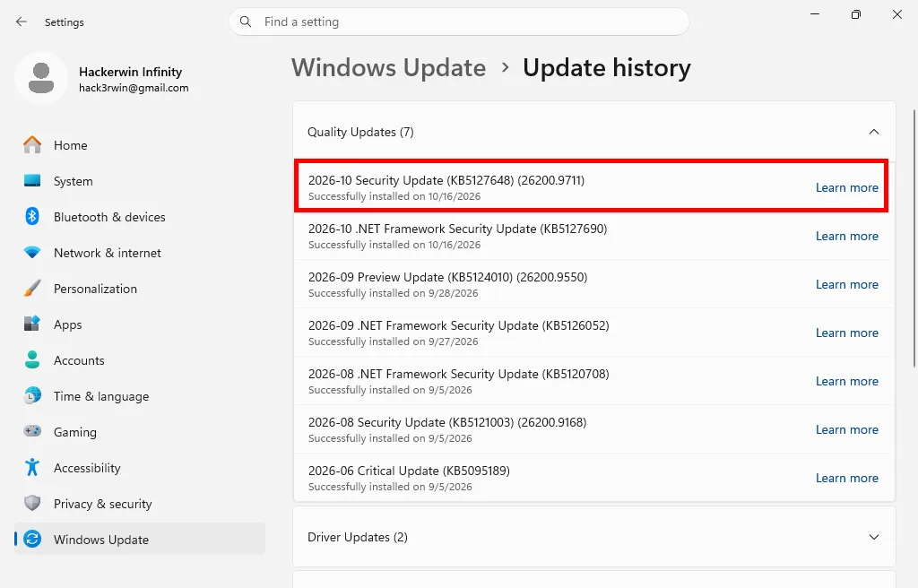The width and height of the screenshot is (918, 588).
Task: Click the Update history page heading
Action: 607,68
